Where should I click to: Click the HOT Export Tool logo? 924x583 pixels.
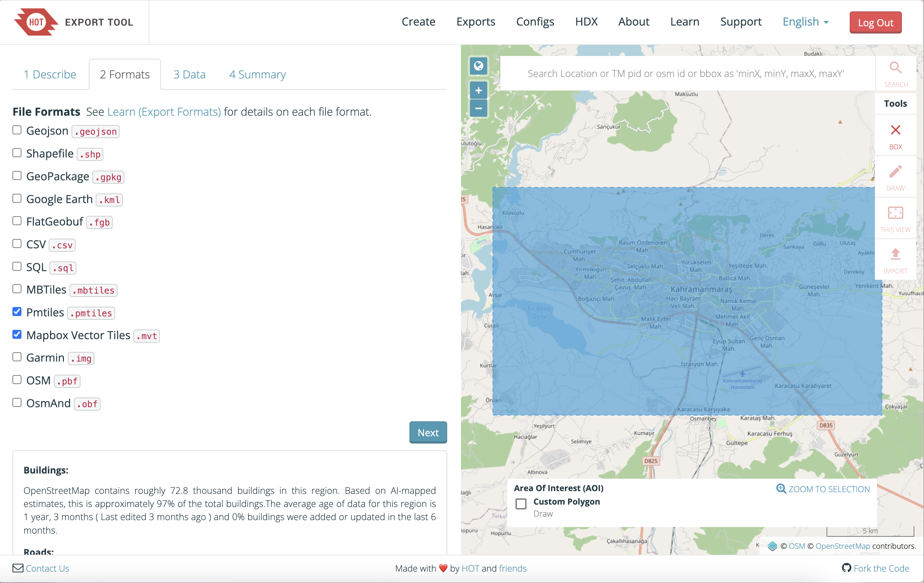pyautogui.click(x=73, y=22)
